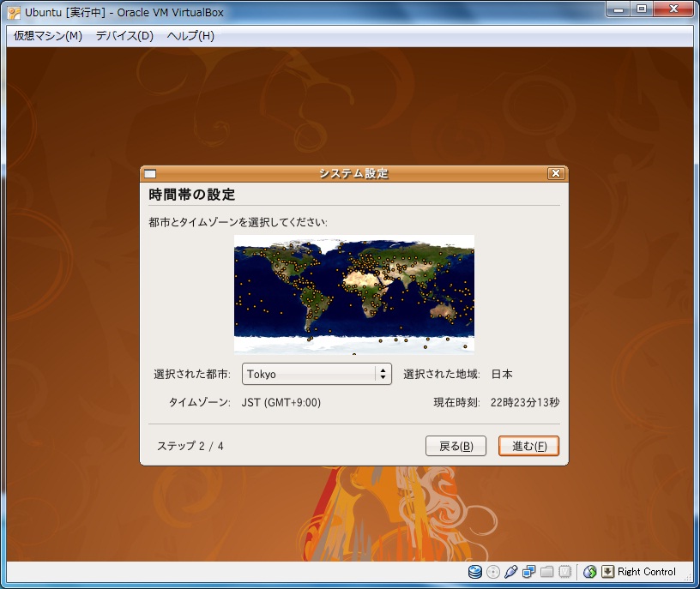Click the Right Control host key label
The width and height of the screenshot is (700, 589).
tap(647, 572)
